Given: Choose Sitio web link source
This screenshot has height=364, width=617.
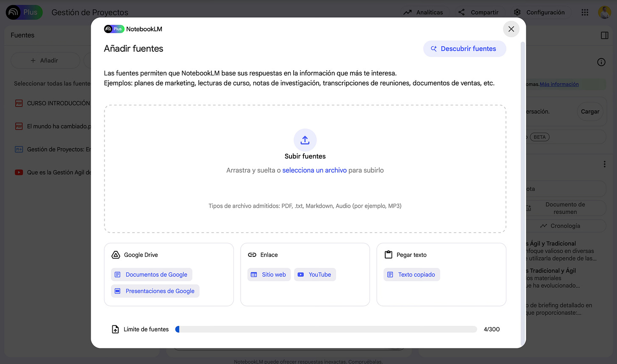Looking at the screenshot, I should (x=269, y=275).
